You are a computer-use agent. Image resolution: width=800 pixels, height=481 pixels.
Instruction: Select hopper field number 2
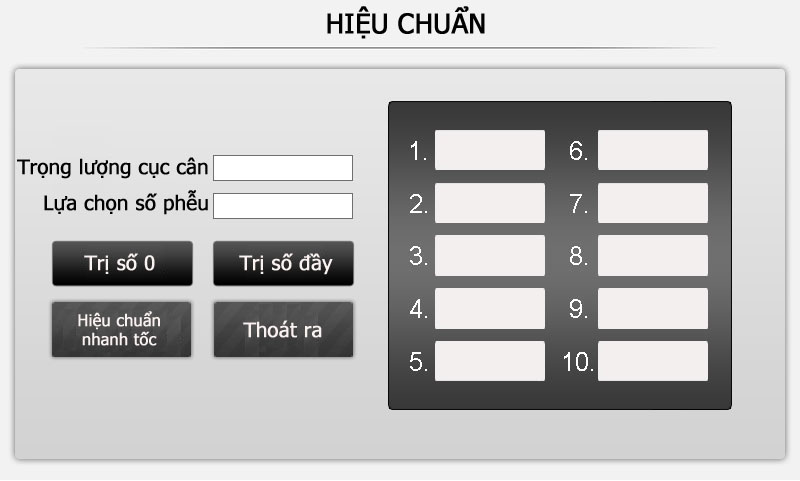pyautogui.click(x=490, y=203)
